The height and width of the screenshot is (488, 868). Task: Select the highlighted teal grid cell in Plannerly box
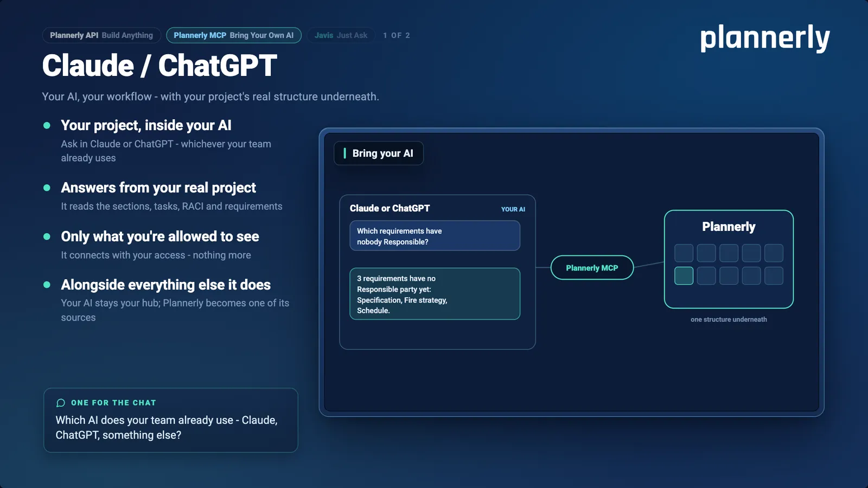[684, 275]
